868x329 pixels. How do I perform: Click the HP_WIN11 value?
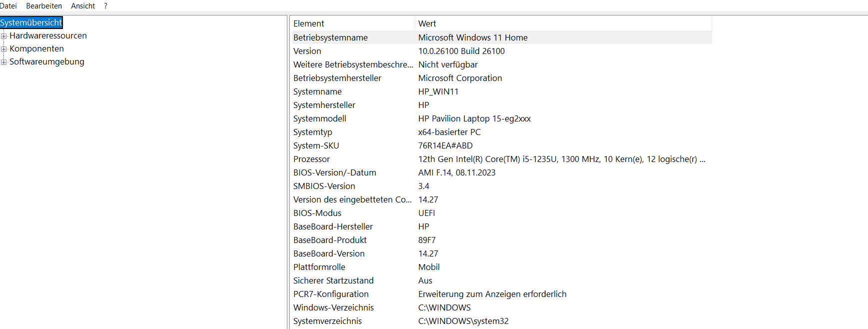click(x=438, y=91)
